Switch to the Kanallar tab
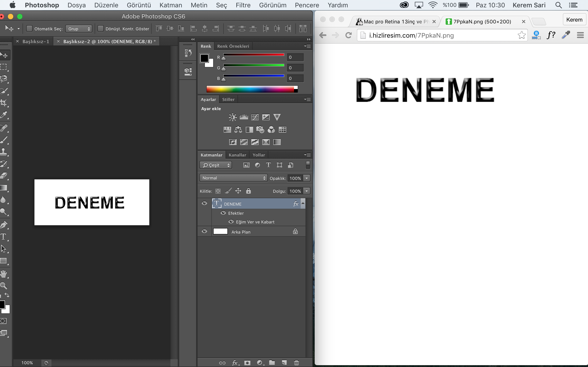 click(237, 155)
